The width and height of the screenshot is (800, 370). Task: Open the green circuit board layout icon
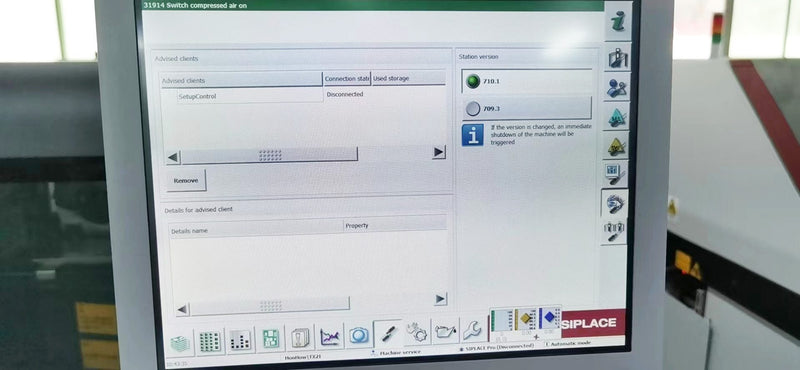tap(270, 338)
